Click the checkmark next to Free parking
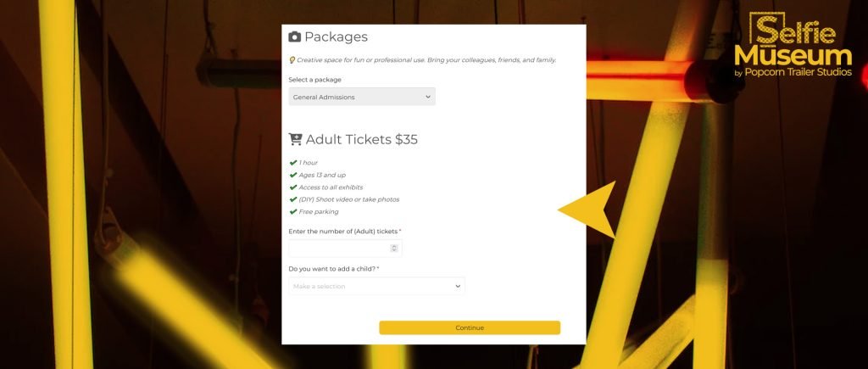The image size is (868, 369). click(293, 212)
